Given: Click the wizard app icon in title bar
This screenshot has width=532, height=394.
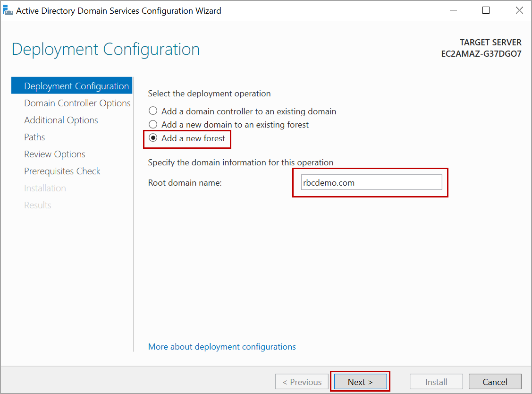Looking at the screenshot, I should pyautogui.click(x=8, y=10).
